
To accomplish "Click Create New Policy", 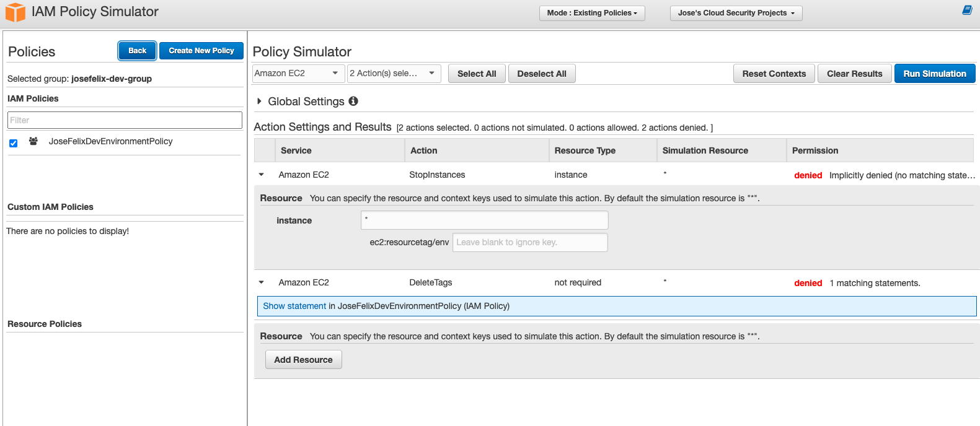I will 201,51.
